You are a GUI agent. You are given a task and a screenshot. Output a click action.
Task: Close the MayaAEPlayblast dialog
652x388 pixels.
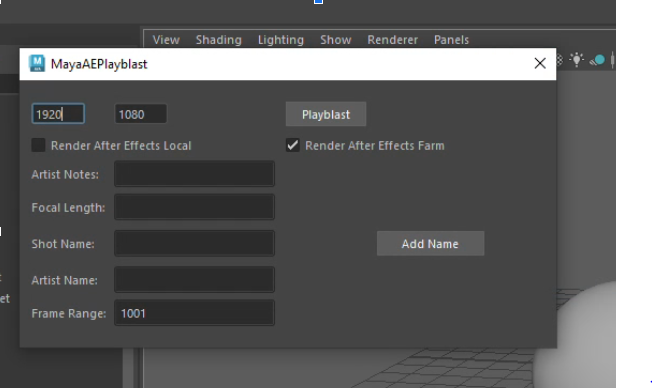click(x=540, y=63)
